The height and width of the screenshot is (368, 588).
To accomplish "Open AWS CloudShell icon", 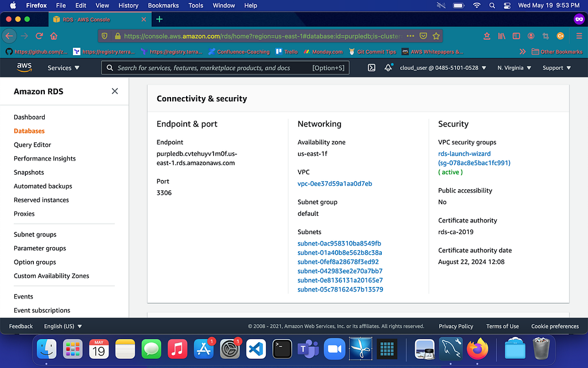I will pyautogui.click(x=372, y=68).
